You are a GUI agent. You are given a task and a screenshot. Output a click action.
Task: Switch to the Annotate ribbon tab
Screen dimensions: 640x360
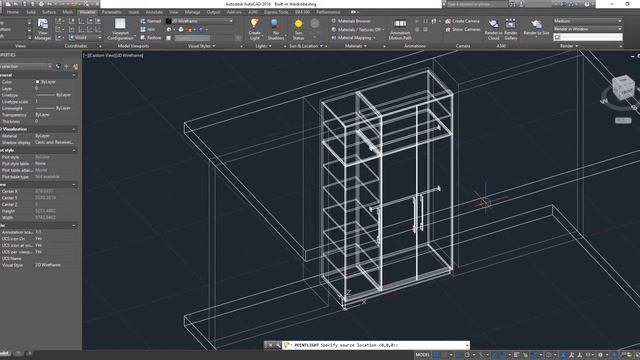coord(154,12)
